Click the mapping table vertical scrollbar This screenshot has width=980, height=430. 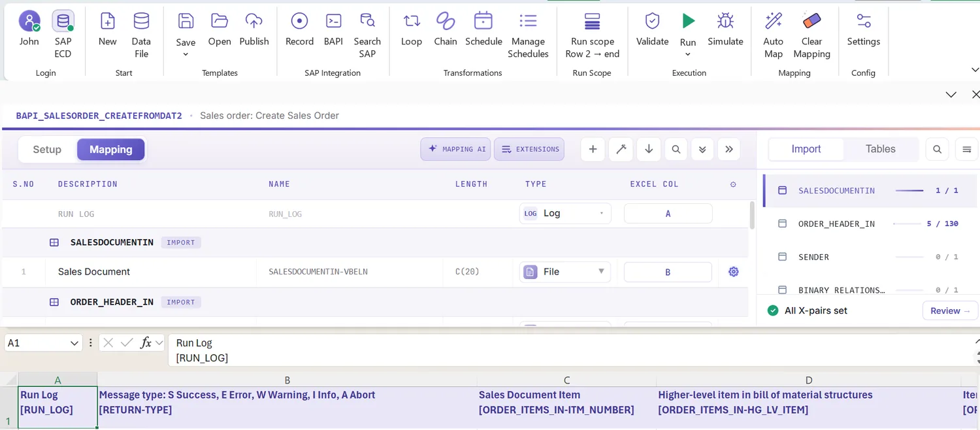[752, 215]
